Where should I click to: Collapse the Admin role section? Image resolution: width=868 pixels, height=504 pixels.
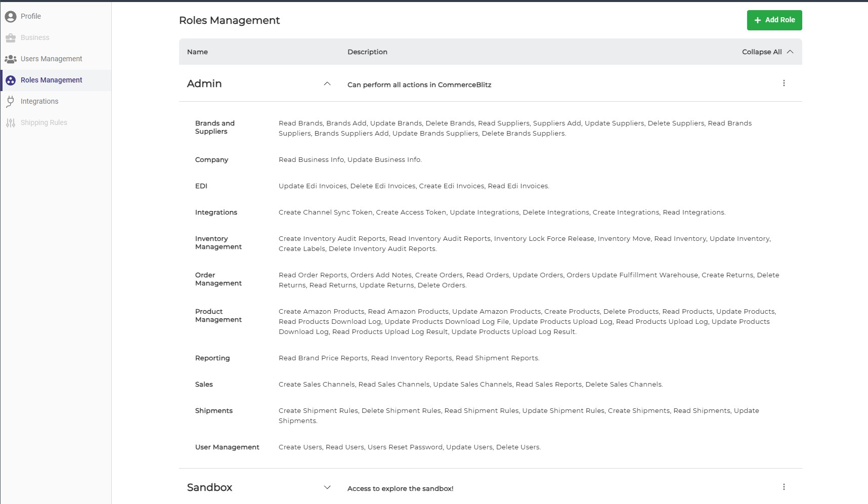pyautogui.click(x=327, y=84)
